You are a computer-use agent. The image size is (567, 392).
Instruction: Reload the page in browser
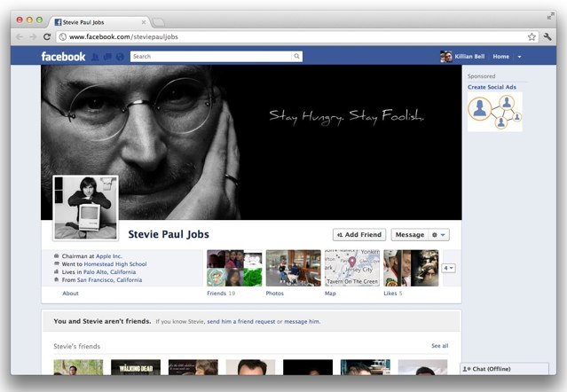tap(47, 37)
